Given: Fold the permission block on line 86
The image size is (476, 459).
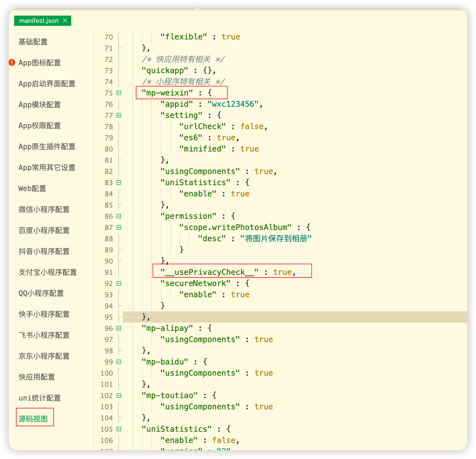Looking at the screenshot, I should coord(119,216).
